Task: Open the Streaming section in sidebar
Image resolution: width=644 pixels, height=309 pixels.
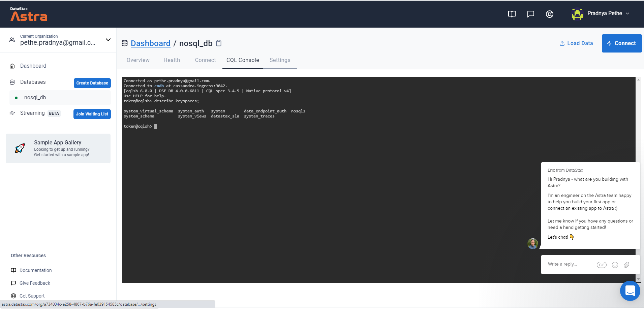Action: [x=32, y=113]
